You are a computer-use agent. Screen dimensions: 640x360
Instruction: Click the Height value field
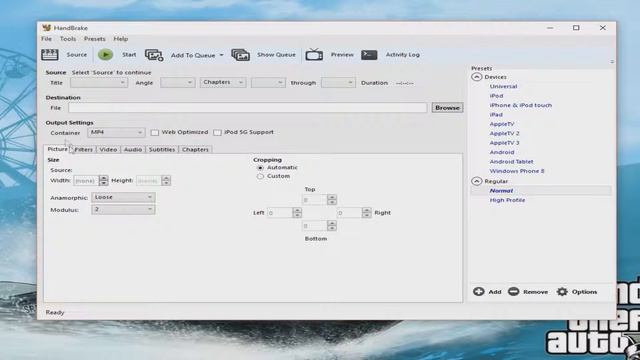pyautogui.click(x=149, y=180)
